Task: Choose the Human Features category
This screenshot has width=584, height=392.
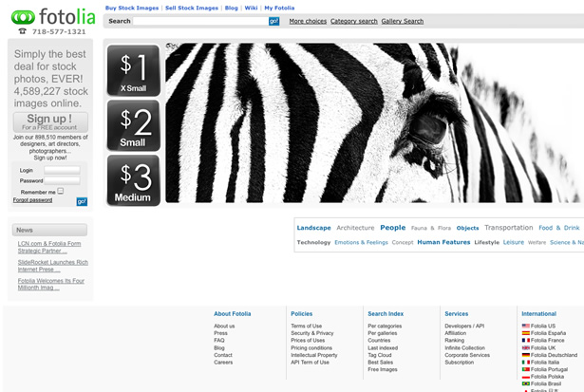Action: [x=443, y=242]
